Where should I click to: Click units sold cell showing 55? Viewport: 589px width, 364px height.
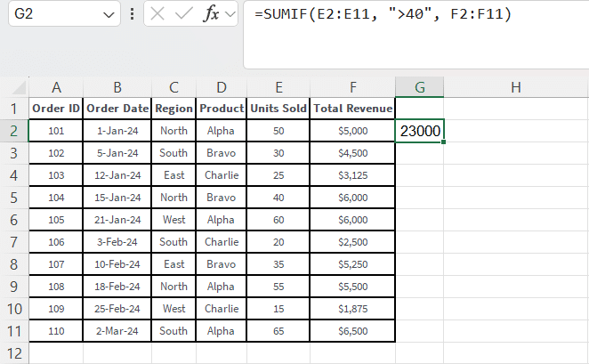pyautogui.click(x=278, y=287)
